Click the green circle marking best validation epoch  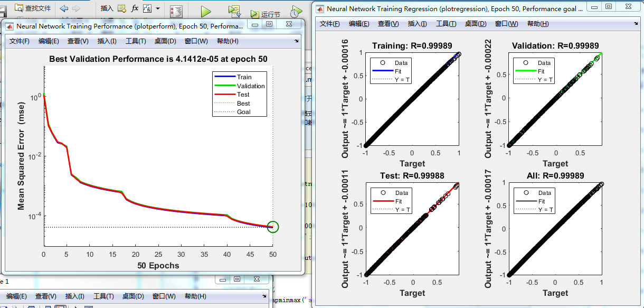click(272, 226)
